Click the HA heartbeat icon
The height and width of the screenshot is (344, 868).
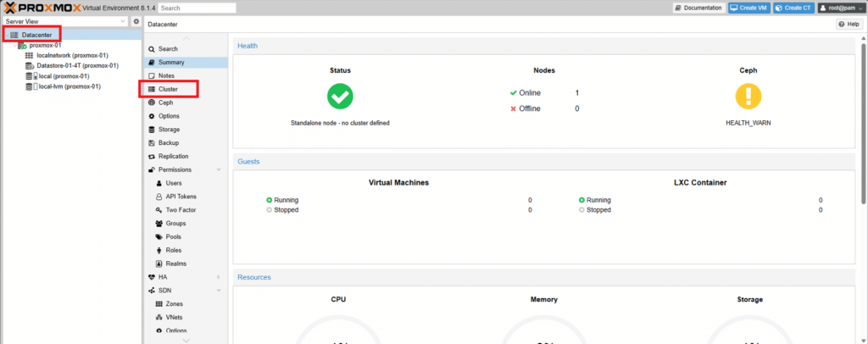(x=153, y=277)
